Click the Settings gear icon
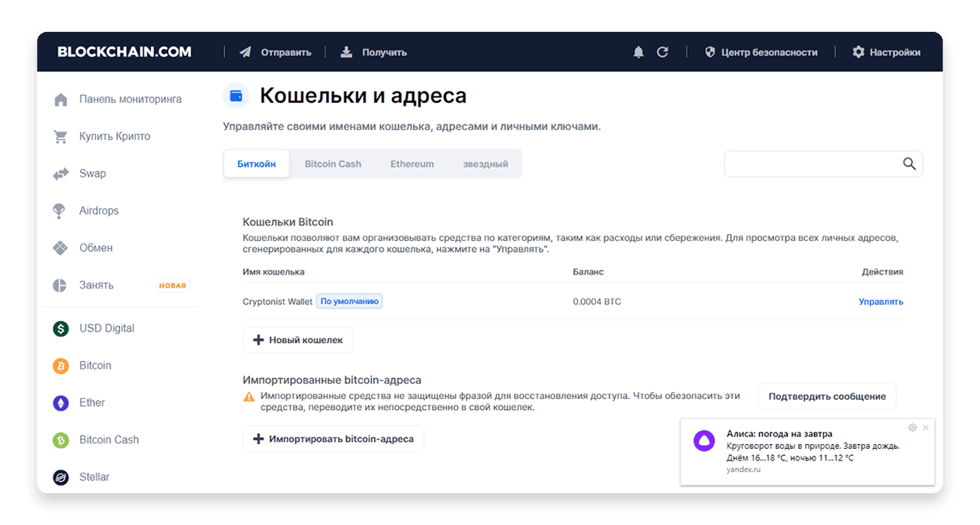Screen dimensions: 980x525 coord(859,52)
